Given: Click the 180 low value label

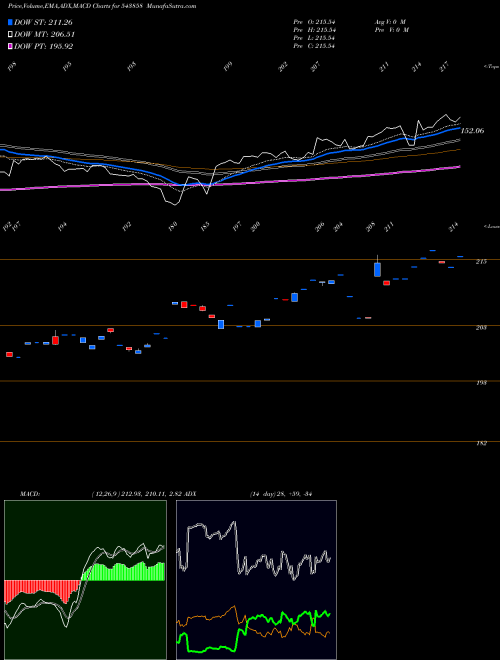Looking at the screenshot, I should click(173, 227).
